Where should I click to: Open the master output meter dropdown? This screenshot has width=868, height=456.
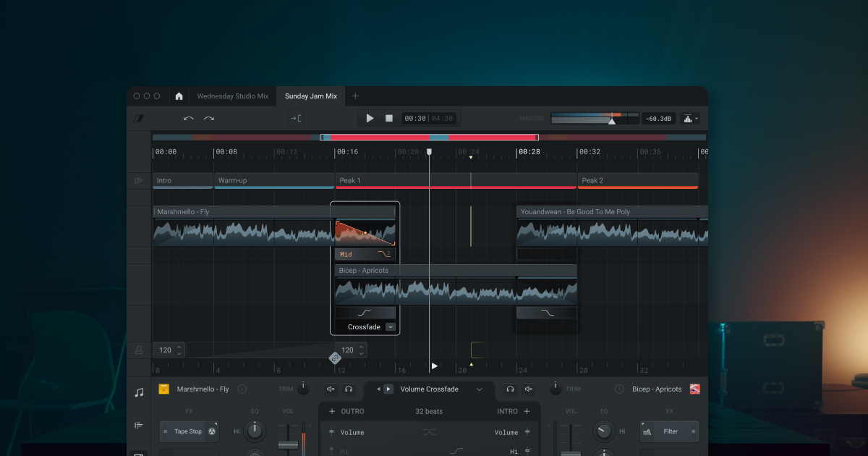click(x=689, y=118)
